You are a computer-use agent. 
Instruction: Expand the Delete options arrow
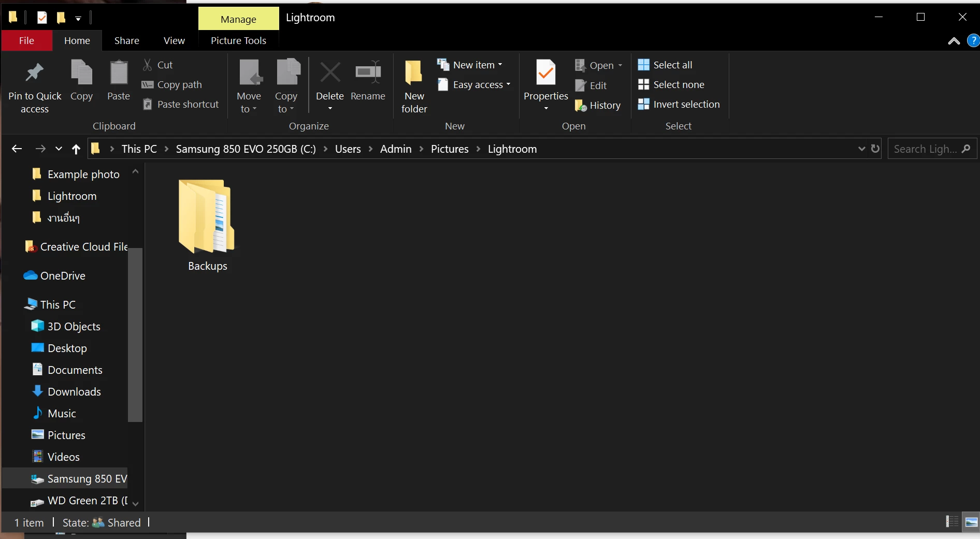point(330,108)
